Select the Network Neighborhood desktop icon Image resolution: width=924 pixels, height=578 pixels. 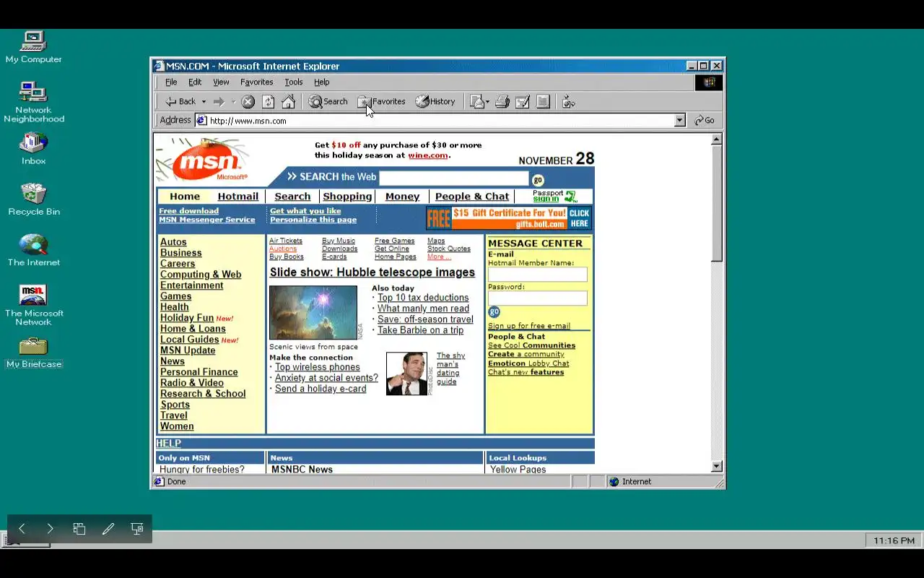pyautogui.click(x=33, y=102)
